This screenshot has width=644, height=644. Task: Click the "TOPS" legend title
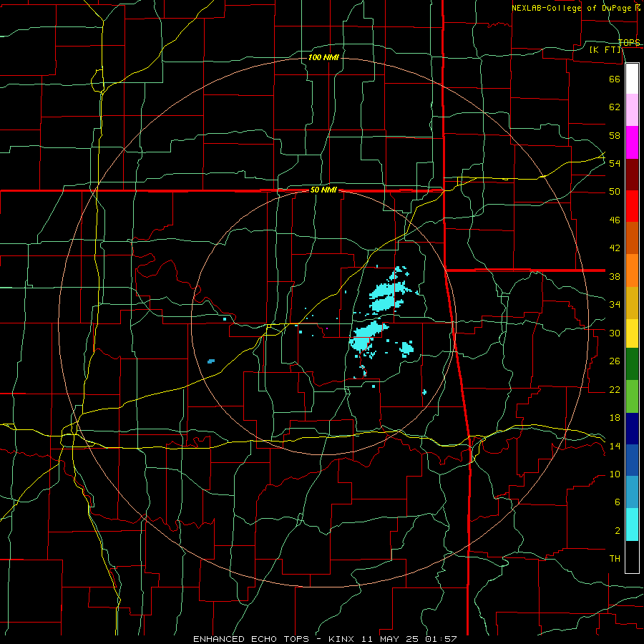point(629,42)
